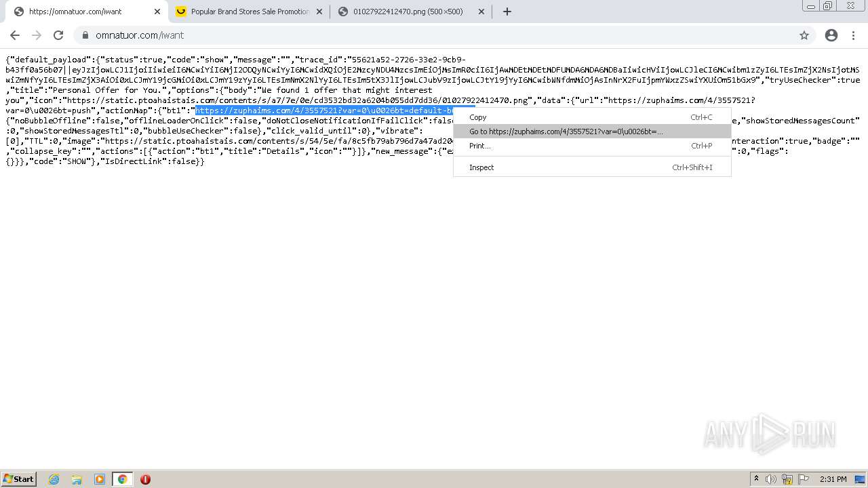Click the "IsDirectLink":false text at the end
Screen dimensions: 868x488
click(151, 162)
